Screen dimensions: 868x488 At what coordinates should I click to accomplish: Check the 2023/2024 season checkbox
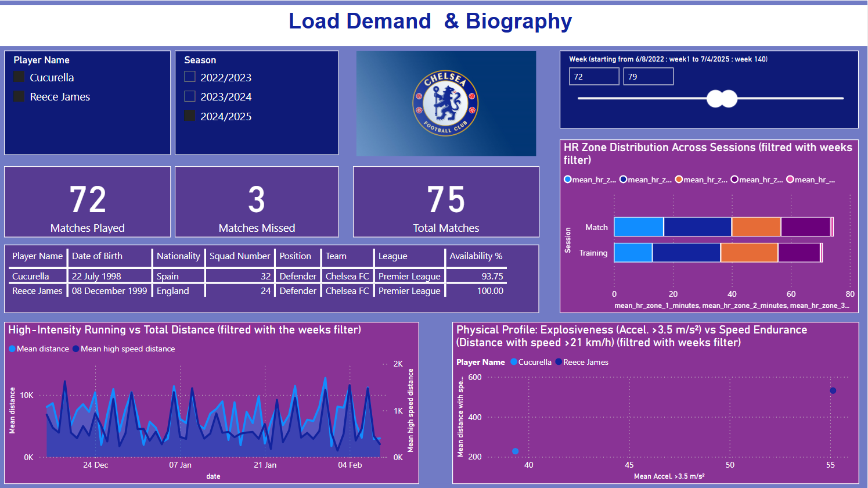pyautogui.click(x=190, y=96)
